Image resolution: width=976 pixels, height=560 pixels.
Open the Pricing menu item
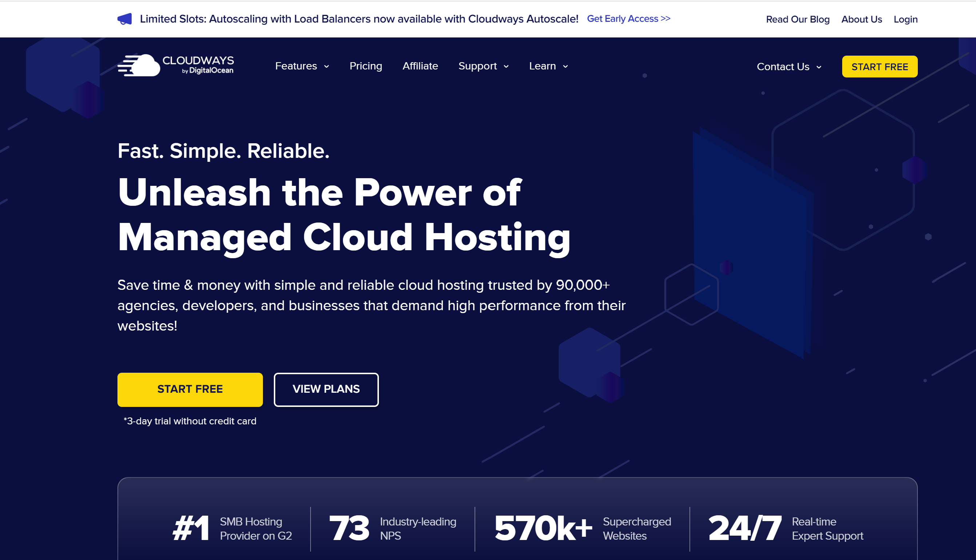(x=366, y=66)
